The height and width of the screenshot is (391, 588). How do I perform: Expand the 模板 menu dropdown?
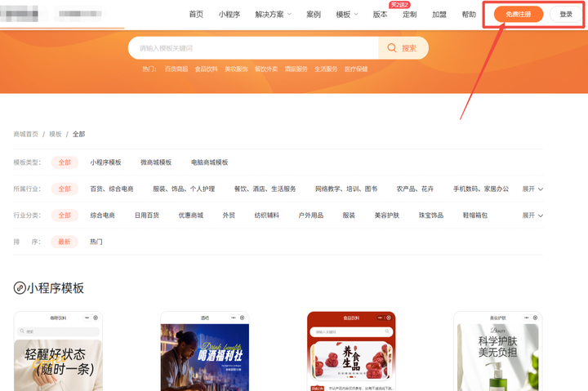[x=356, y=14]
